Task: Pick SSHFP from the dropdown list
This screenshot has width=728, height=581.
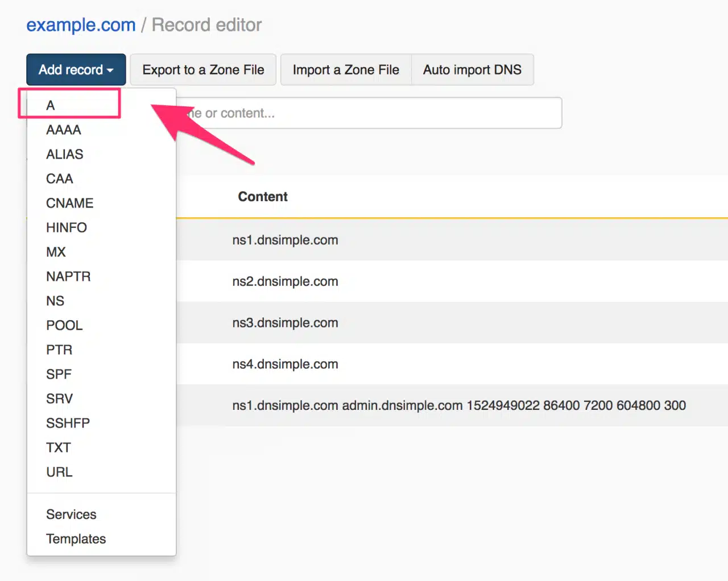Action: coord(101,423)
